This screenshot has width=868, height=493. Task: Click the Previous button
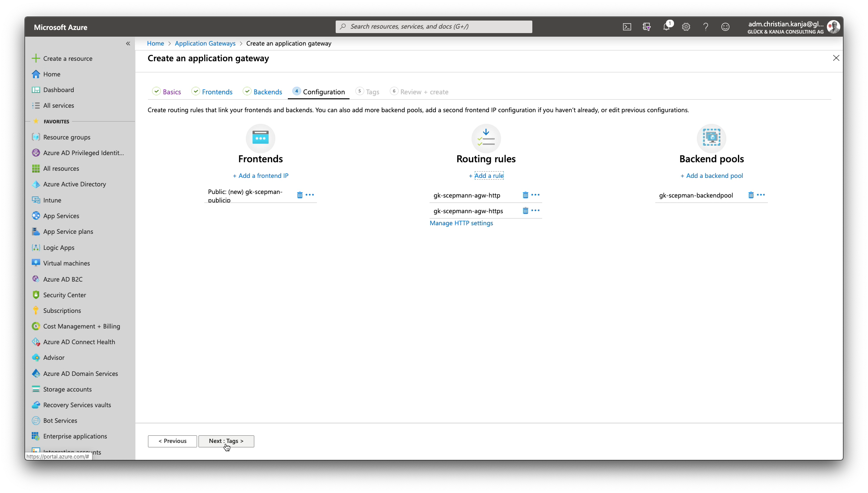[173, 441]
